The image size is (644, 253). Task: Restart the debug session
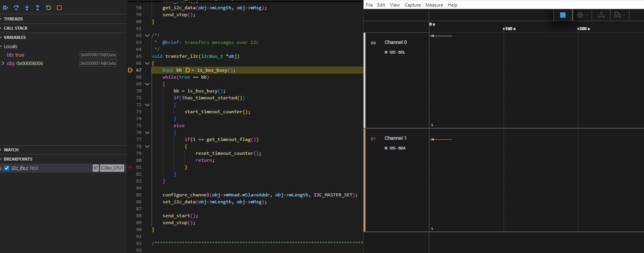(48, 8)
